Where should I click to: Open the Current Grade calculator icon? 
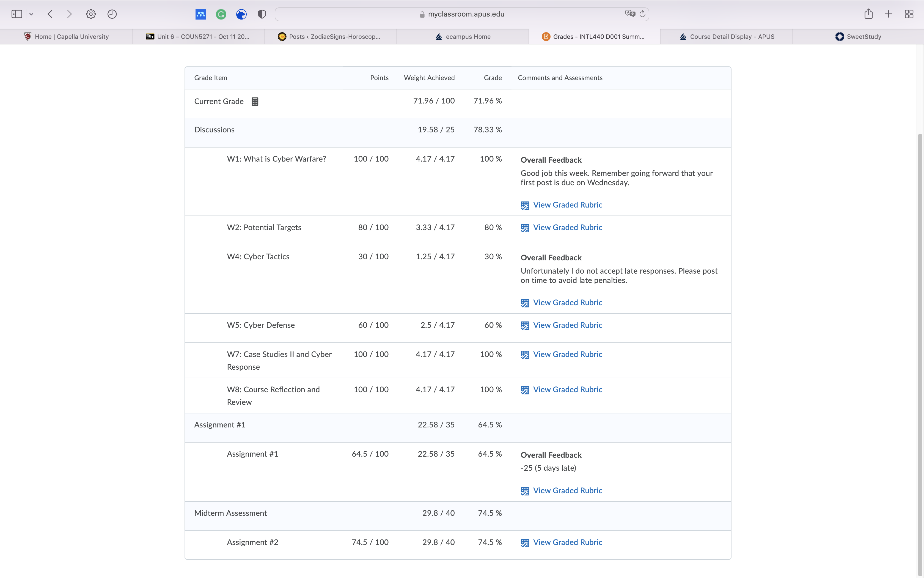coord(255,102)
